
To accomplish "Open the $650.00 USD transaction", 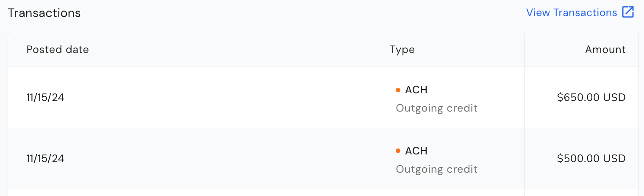I will click(591, 98).
